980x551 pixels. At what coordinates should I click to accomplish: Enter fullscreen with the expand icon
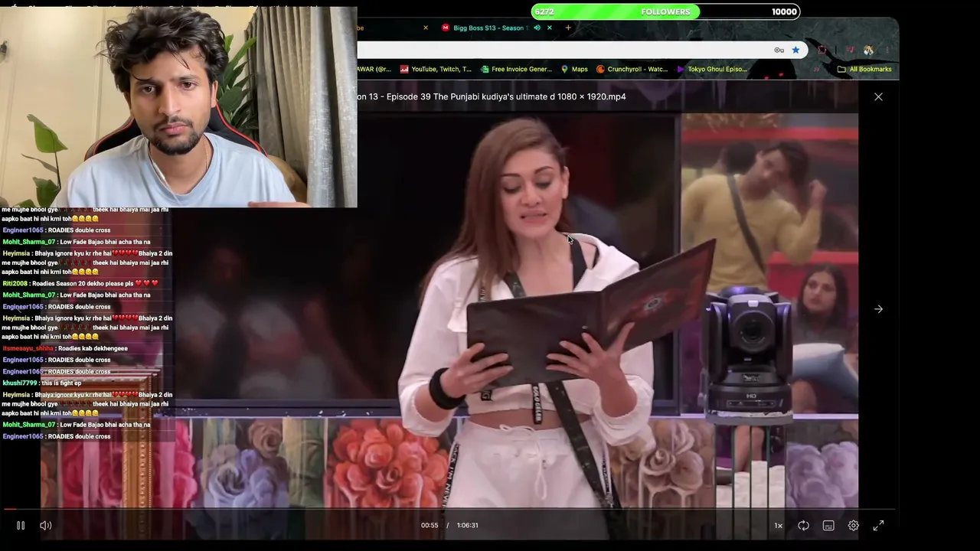[878, 525]
